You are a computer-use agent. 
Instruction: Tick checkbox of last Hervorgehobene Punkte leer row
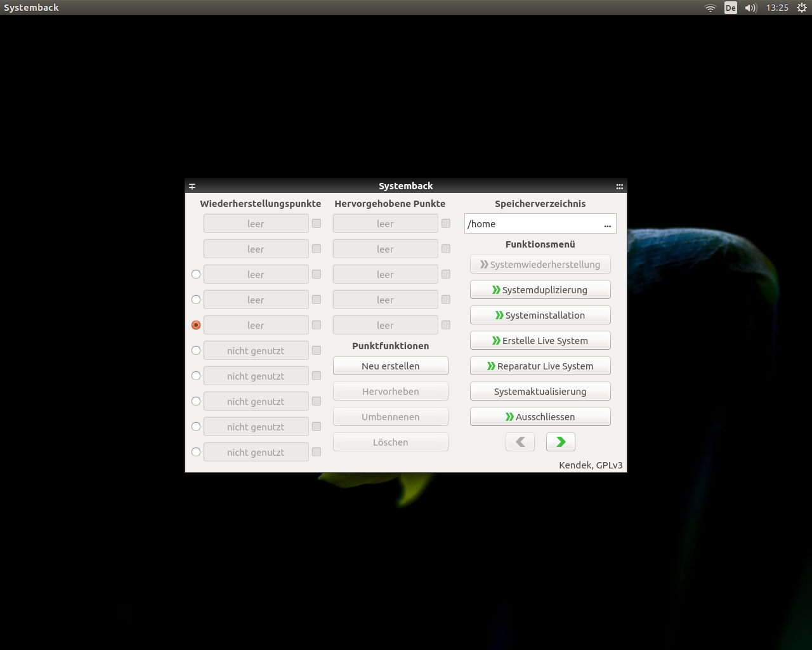(x=446, y=325)
